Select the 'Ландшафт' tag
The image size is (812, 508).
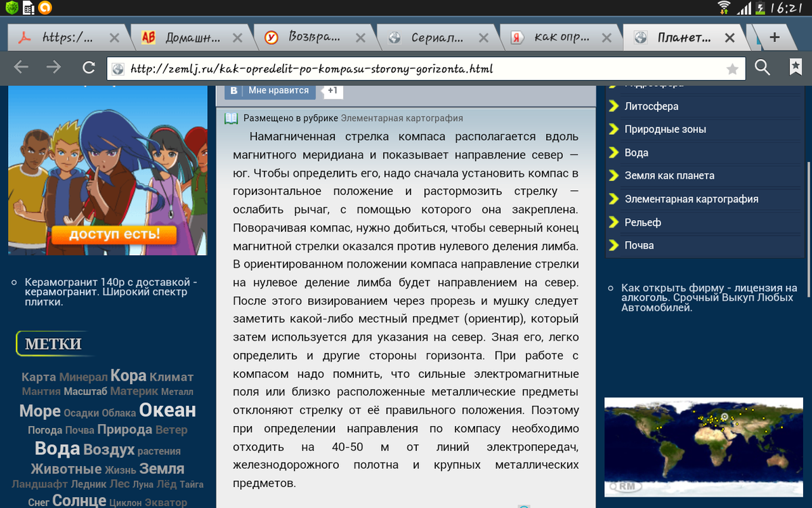pyautogui.click(x=39, y=484)
